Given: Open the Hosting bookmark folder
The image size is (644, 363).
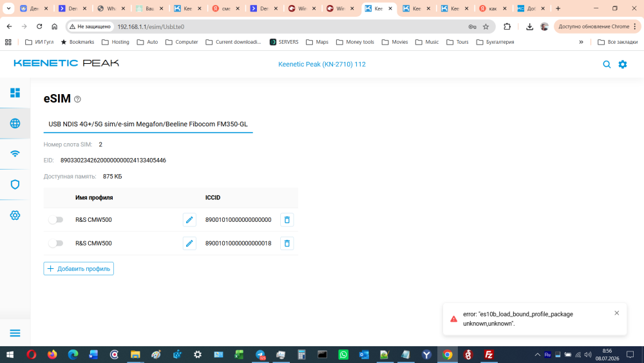Looking at the screenshot, I should click(115, 42).
